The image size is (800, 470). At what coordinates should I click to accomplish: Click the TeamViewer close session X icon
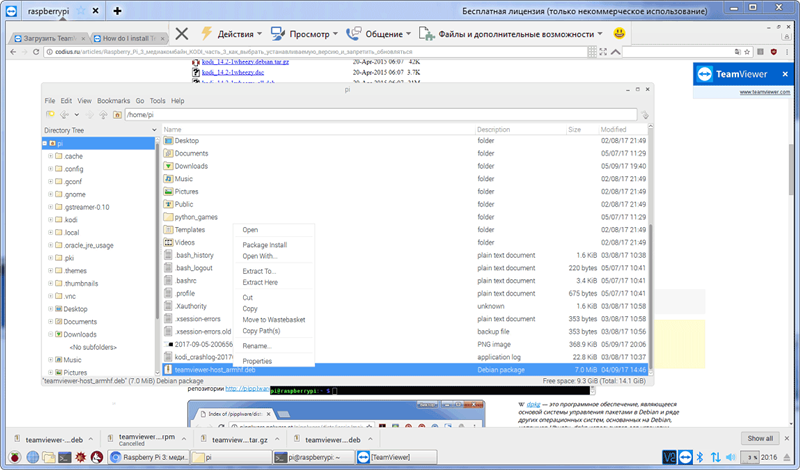[181, 33]
